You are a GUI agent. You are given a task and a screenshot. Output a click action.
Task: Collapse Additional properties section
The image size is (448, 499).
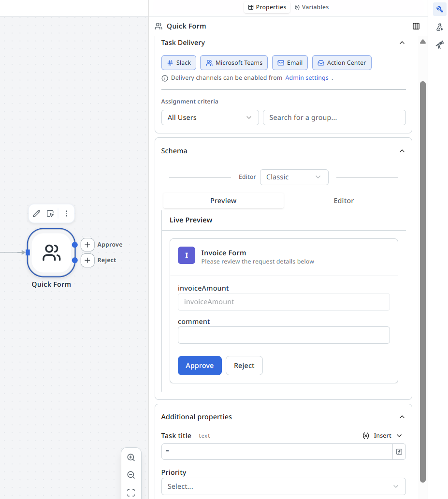point(402,417)
